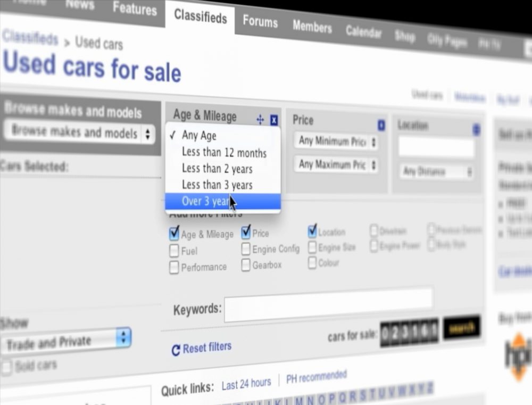Open the Features tab
This screenshot has width=532, height=405.
click(x=135, y=8)
